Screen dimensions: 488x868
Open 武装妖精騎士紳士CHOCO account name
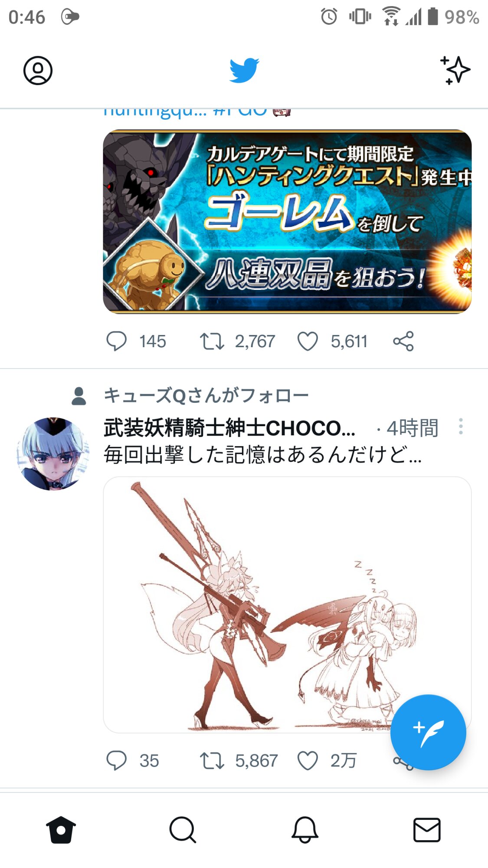229,428
